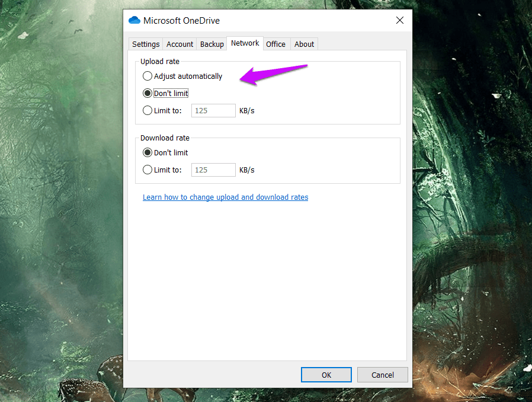532x402 pixels.
Task: Click KB/s label beside upload limit field
Action: tap(246, 111)
